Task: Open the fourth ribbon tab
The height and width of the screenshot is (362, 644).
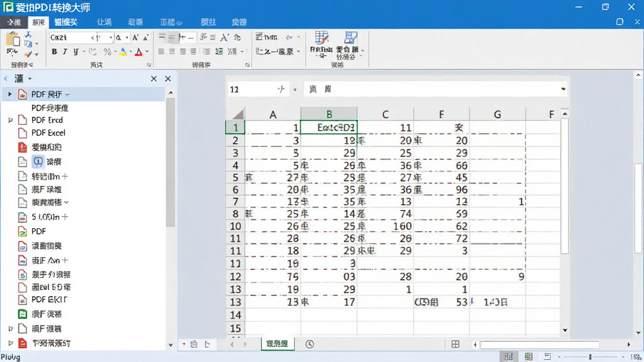Action: coord(104,22)
